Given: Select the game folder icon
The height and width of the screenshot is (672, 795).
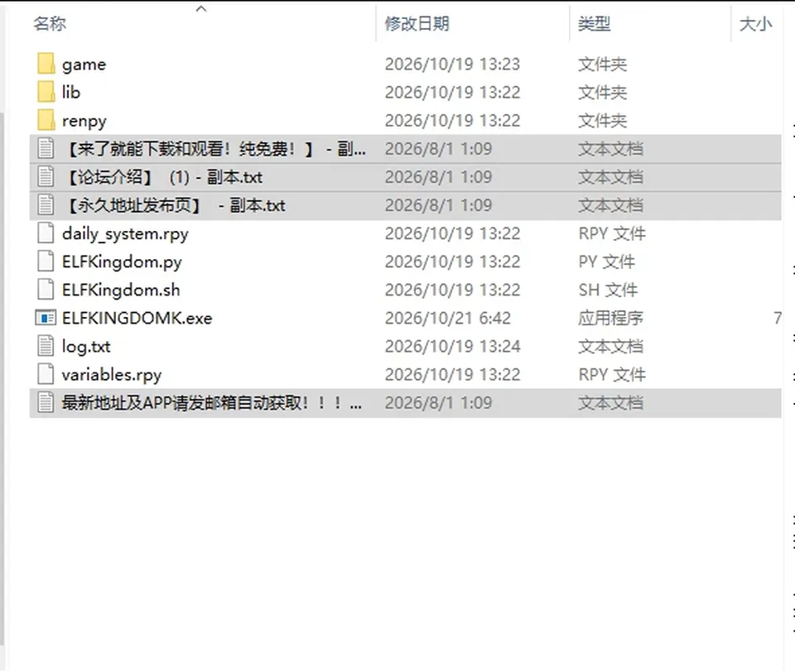Looking at the screenshot, I should point(46,64).
